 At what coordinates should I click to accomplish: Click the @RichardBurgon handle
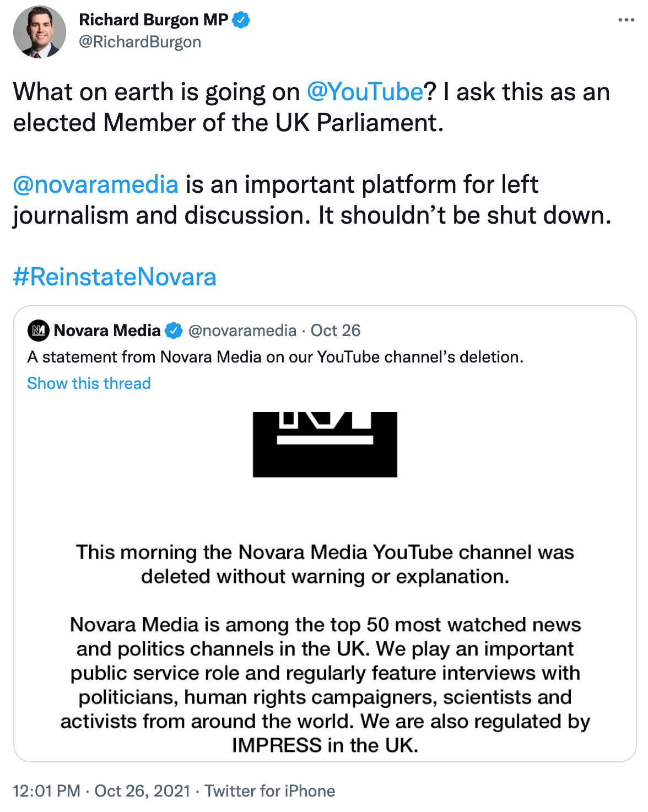pyautogui.click(x=140, y=42)
